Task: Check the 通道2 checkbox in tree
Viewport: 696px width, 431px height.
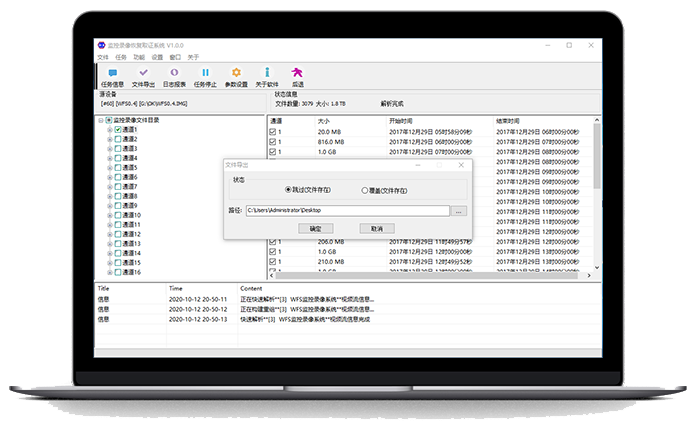Action: click(x=118, y=139)
